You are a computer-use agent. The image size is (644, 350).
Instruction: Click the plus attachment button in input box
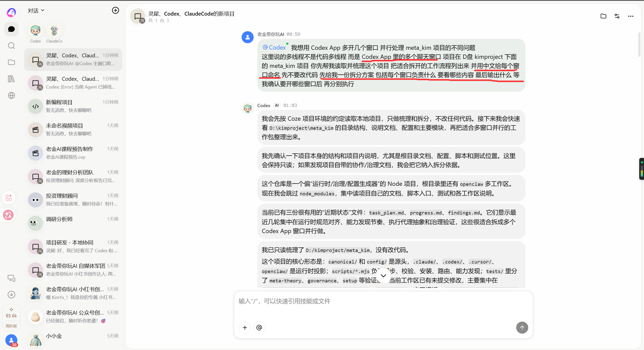[x=245, y=328]
